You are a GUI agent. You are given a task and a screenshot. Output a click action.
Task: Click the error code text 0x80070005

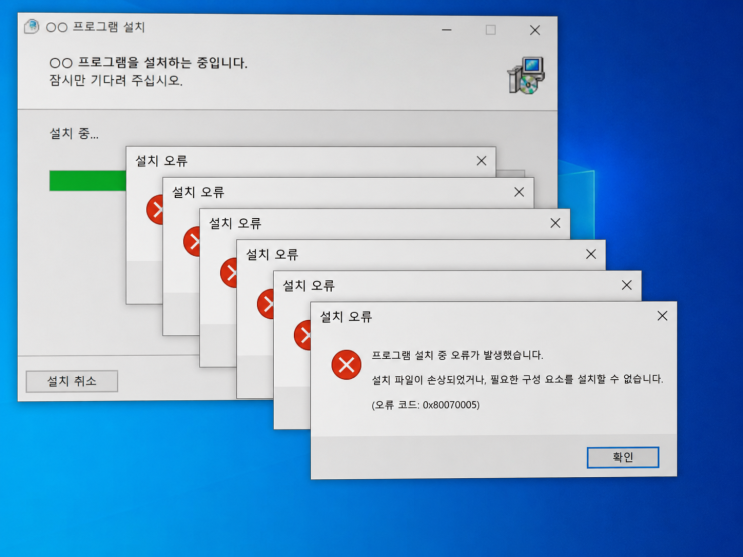click(x=451, y=405)
